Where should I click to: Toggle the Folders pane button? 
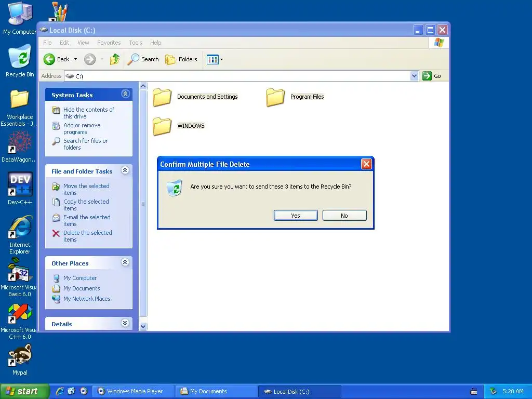click(181, 59)
